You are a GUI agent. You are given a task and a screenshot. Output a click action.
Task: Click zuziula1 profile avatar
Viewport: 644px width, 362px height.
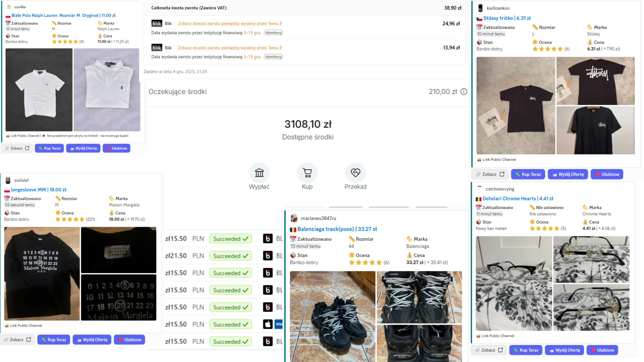pos(8,180)
